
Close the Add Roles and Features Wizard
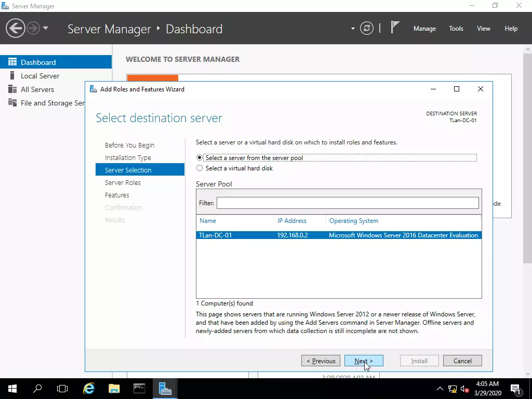[x=481, y=89]
